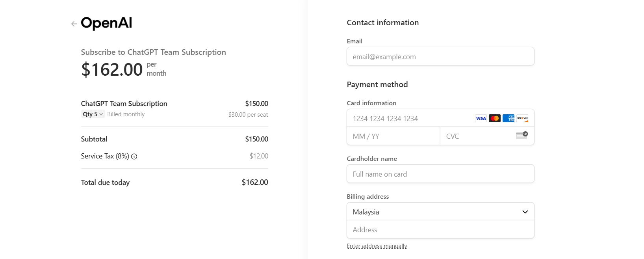Click the Discover card icon
This screenshot has width=644, height=259.
[522, 118]
